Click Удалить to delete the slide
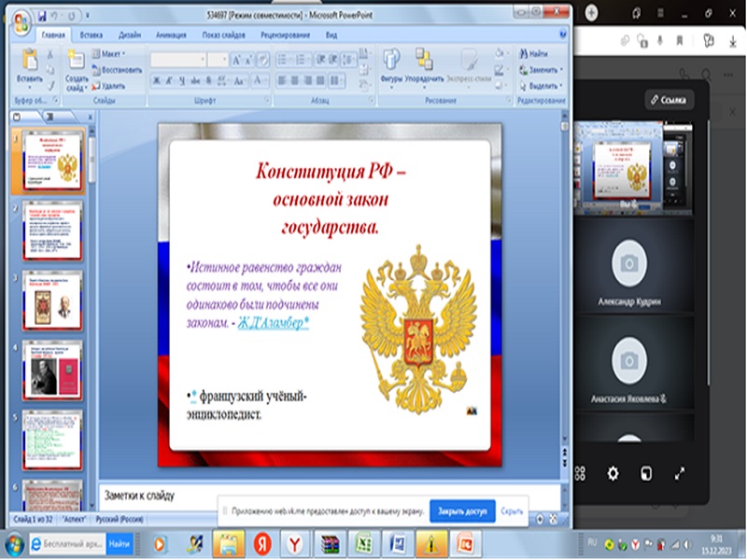 pos(108,86)
